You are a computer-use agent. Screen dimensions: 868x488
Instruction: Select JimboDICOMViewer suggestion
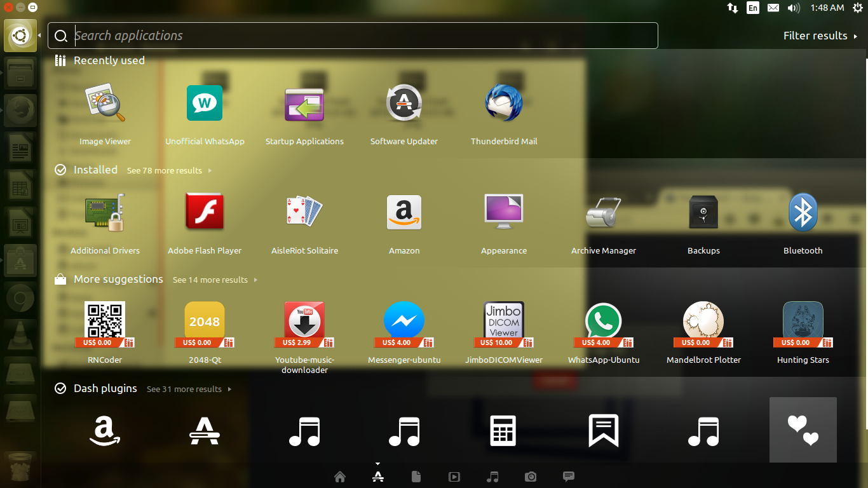tap(504, 333)
